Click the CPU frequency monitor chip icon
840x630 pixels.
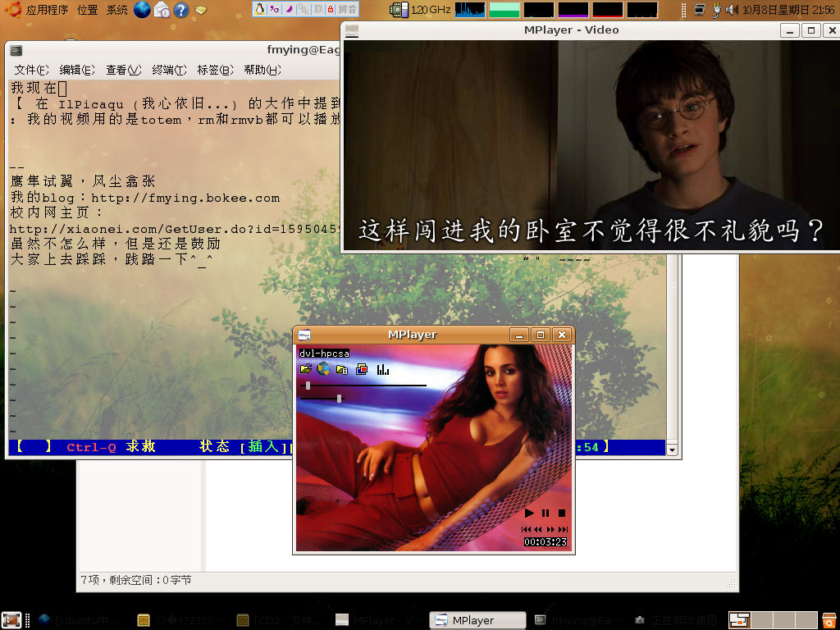click(399, 10)
